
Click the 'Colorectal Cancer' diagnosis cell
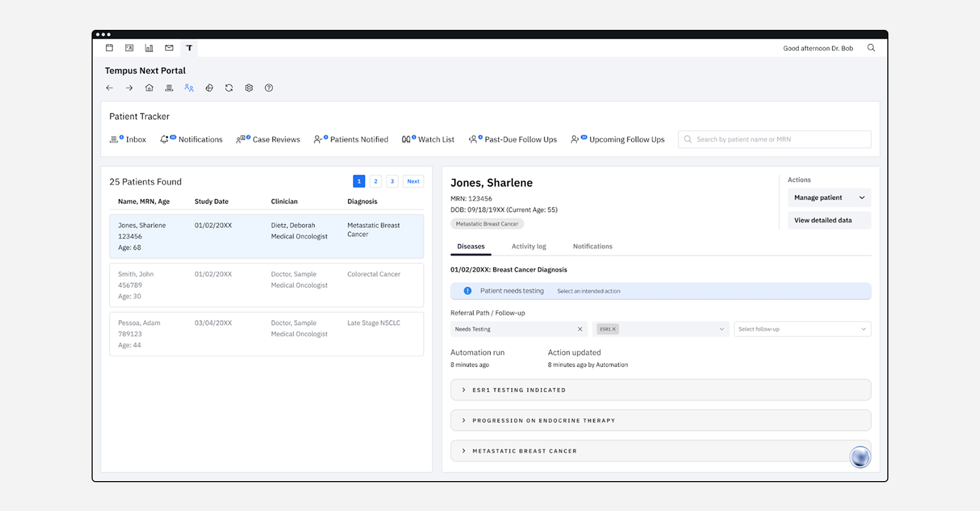(374, 274)
